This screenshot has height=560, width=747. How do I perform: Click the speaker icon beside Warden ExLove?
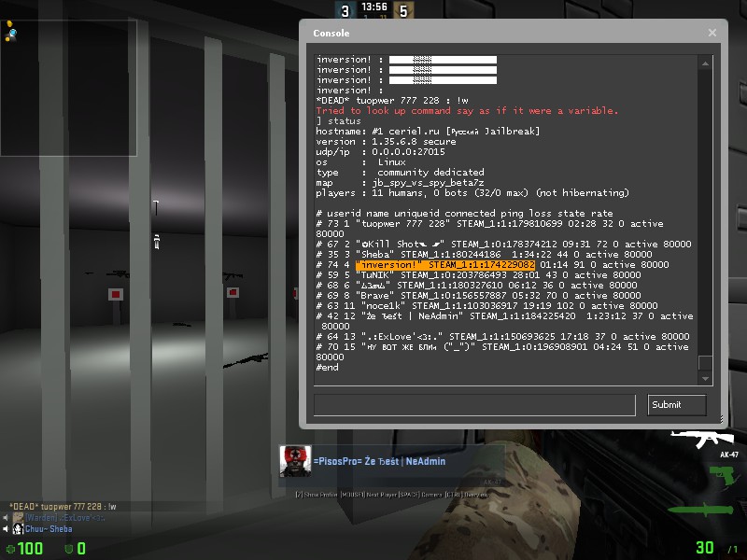[6, 518]
